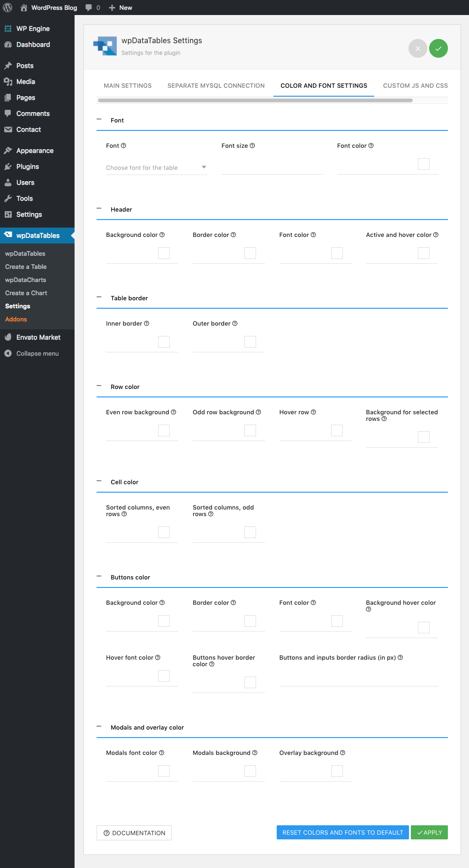The width and height of the screenshot is (469, 868).
Task: Open the font selection dropdown
Action: tap(156, 168)
